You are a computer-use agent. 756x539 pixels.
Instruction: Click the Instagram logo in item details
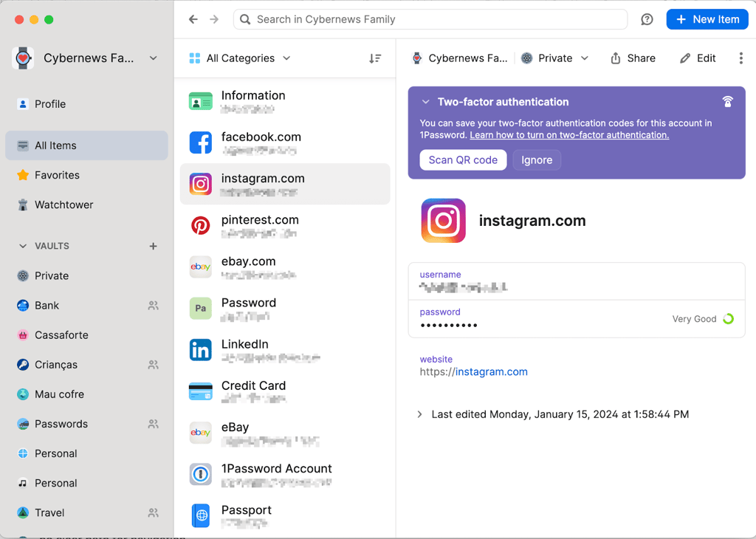(444, 220)
